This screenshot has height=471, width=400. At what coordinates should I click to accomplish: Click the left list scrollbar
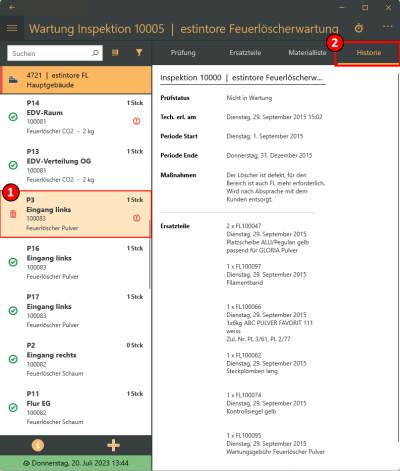(x=150, y=254)
